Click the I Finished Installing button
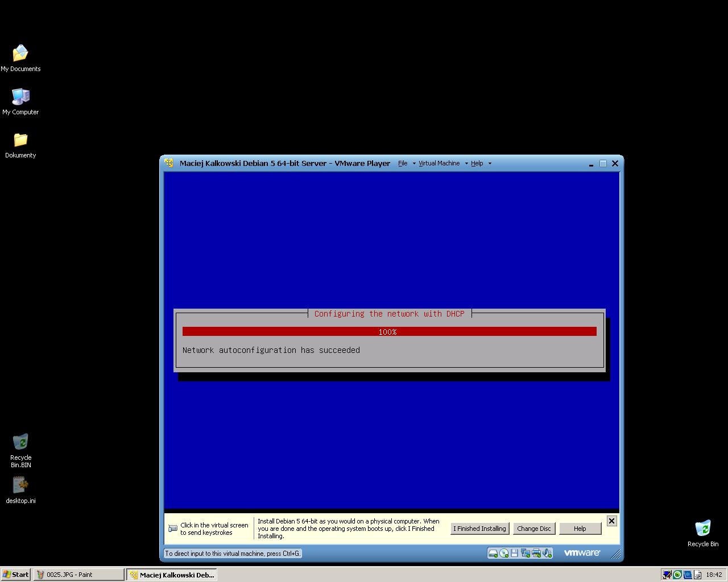The width and height of the screenshot is (728, 582). pos(479,529)
